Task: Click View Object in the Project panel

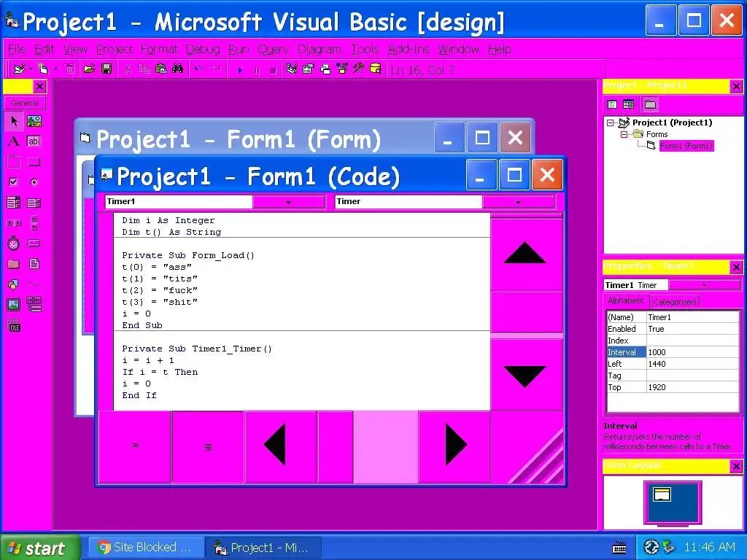Action: tap(629, 104)
